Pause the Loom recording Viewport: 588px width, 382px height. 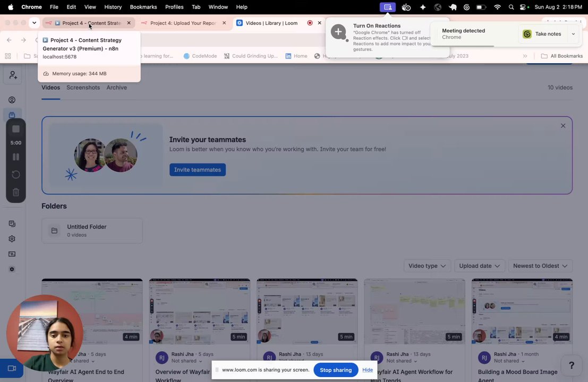coord(16,157)
